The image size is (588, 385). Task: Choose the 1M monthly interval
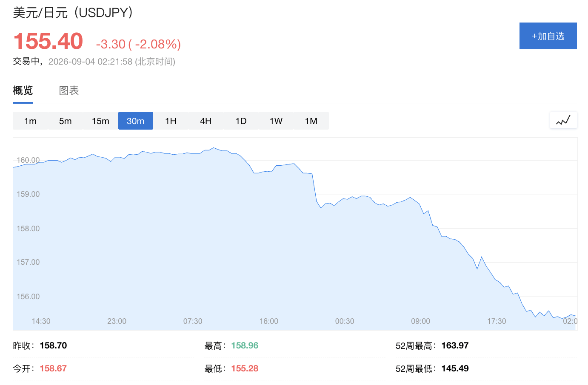[x=311, y=121]
